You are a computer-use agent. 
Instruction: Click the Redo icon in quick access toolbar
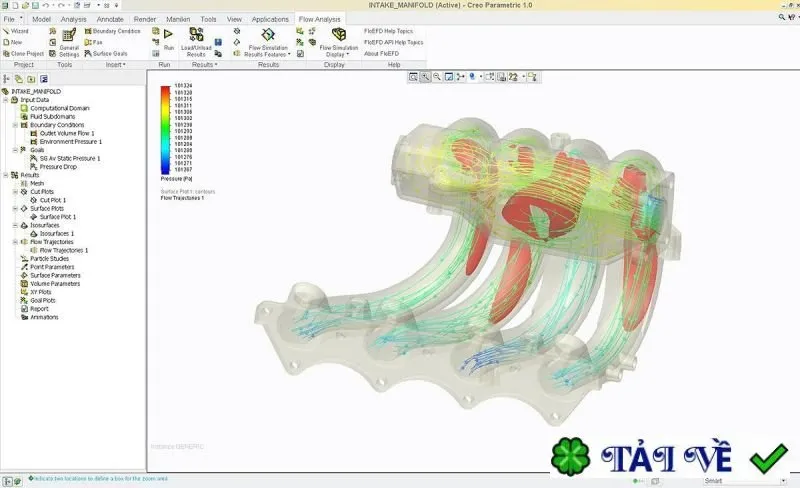pos(61,5)
